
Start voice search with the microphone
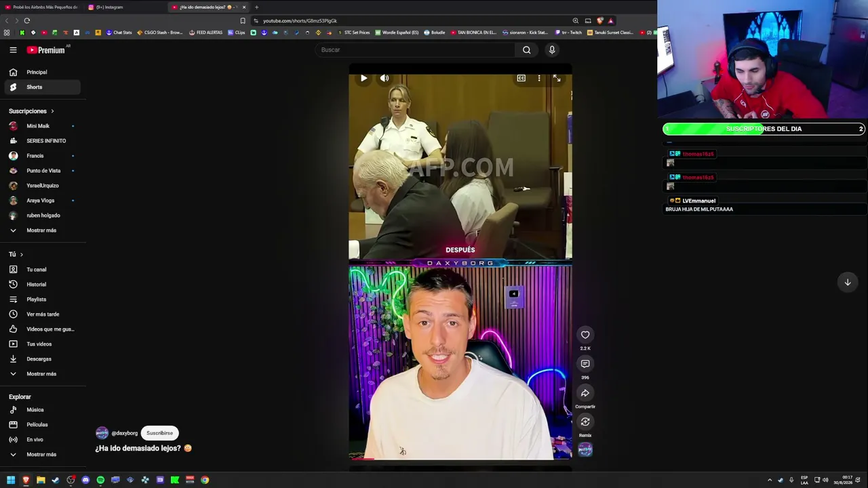(x=552, y=49)
